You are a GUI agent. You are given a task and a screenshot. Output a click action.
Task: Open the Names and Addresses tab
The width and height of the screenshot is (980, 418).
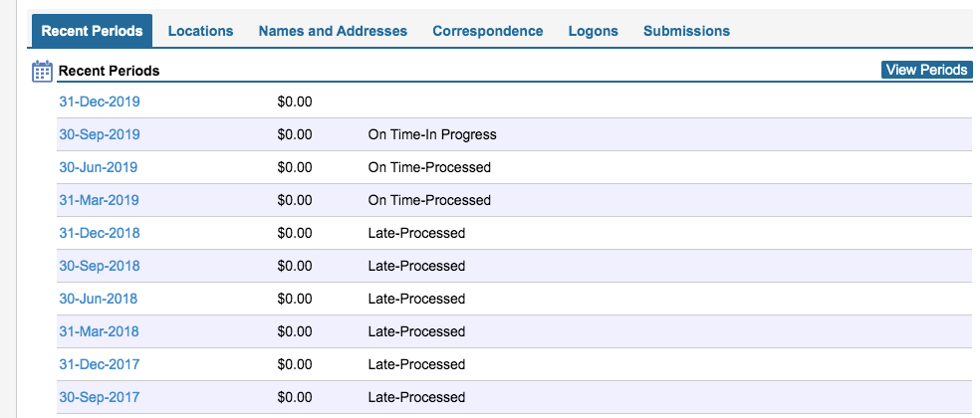(333, 31)
